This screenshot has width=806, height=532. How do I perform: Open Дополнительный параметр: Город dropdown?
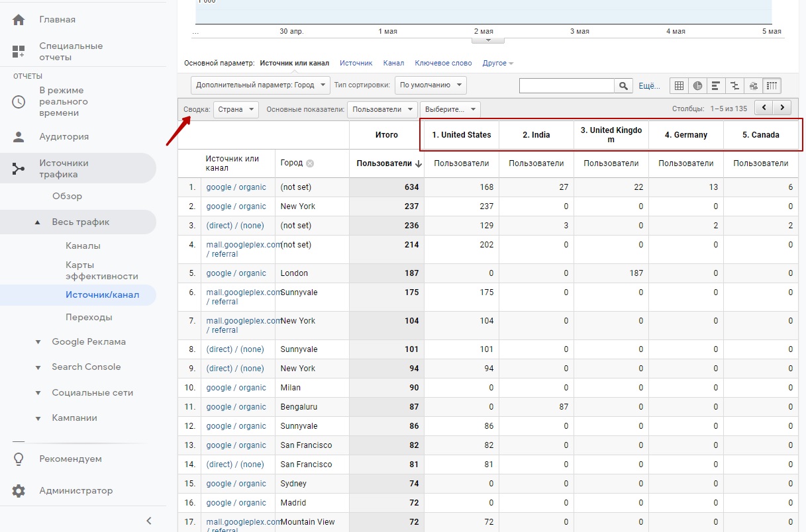260,85
